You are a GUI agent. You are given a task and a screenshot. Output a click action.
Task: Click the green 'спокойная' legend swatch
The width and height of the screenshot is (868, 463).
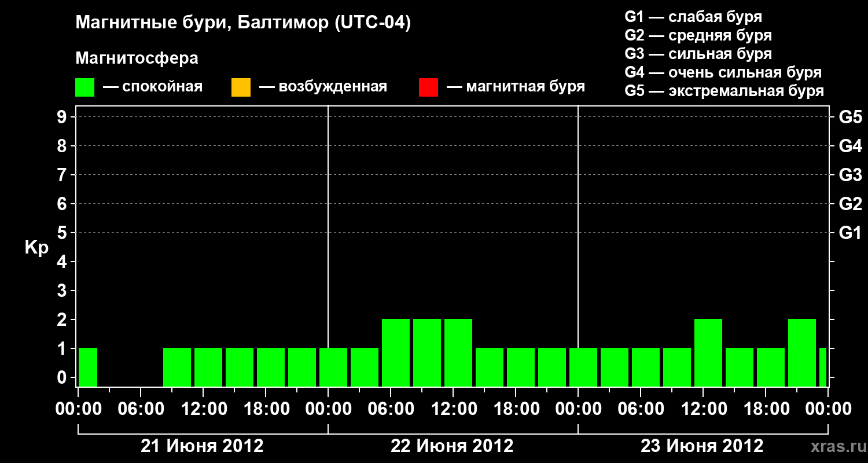tap(85, 87)
